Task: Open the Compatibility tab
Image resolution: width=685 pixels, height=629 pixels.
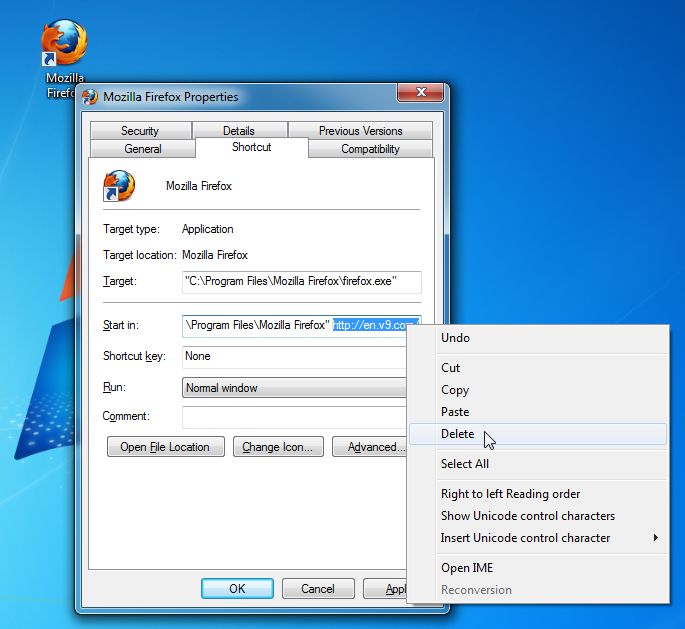Action: coord(370,149)
